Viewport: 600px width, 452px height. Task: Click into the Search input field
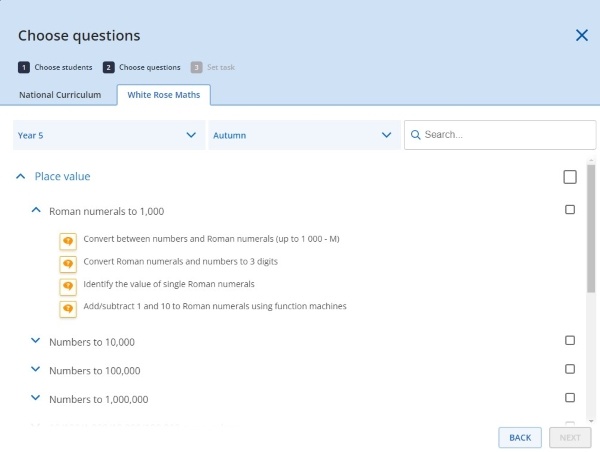pyautogui.click(x=505, y=135)
